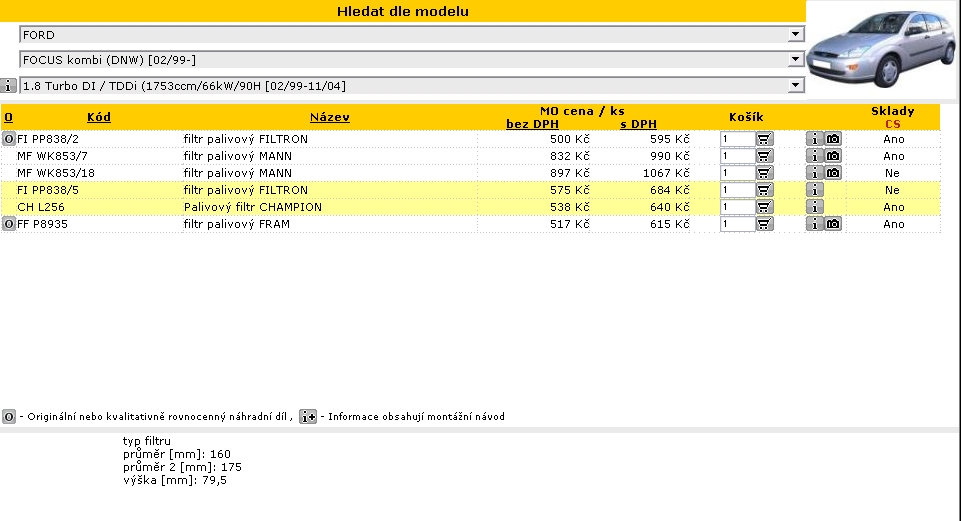
Task: Sort by Název column header
Action: coord(329,117)
